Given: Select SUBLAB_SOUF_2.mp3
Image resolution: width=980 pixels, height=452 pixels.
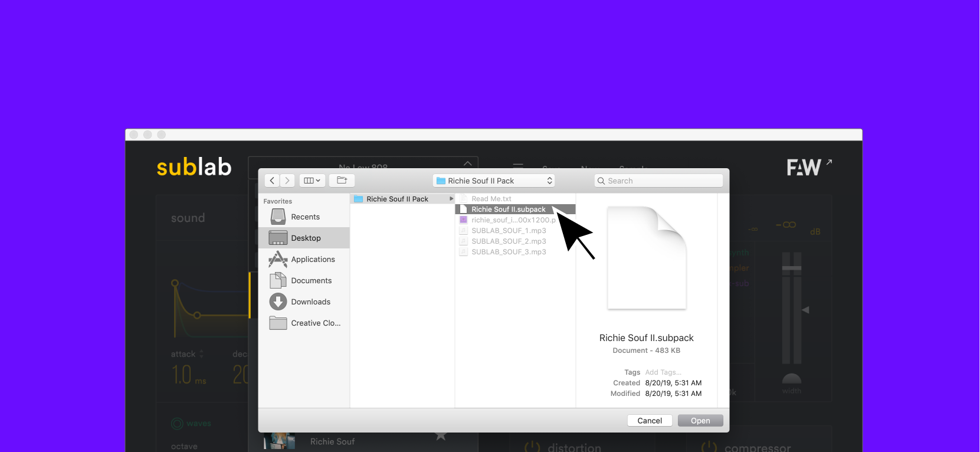Looking at the screenshot, I should [x=515, y=241].
